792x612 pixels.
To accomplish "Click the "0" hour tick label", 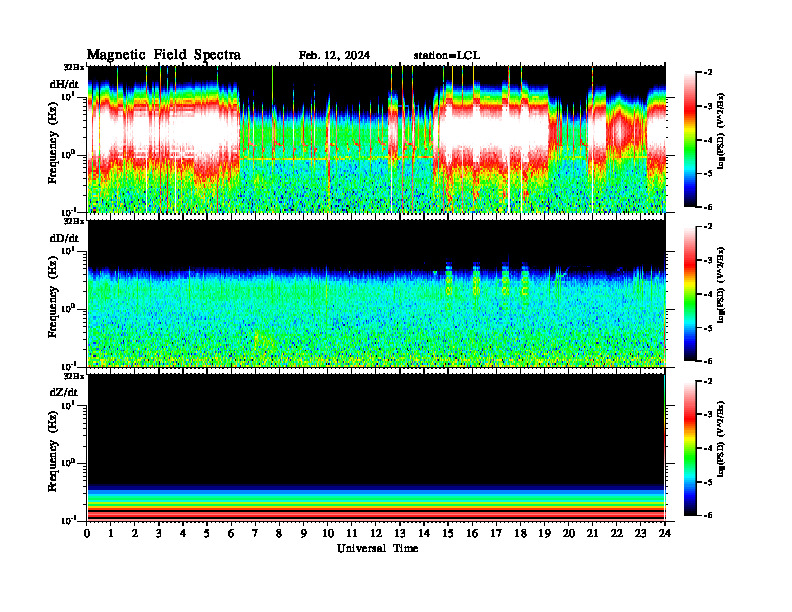I will (x=87, y=533).
